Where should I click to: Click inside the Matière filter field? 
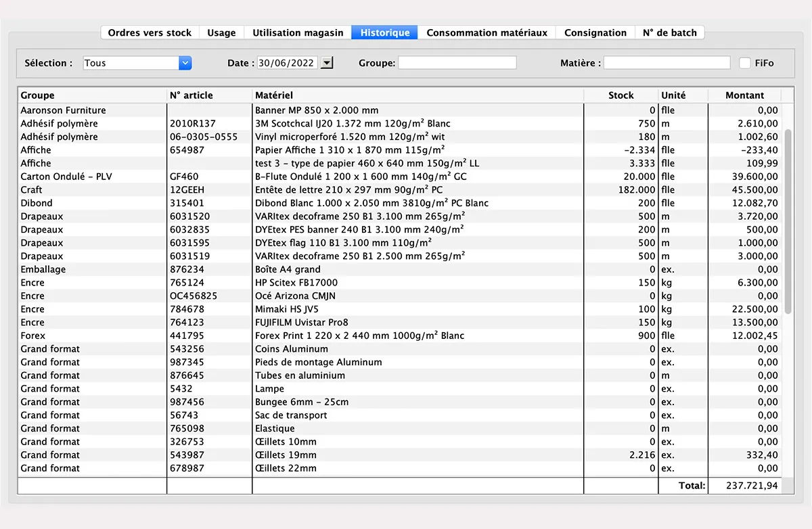pos(667,62)
